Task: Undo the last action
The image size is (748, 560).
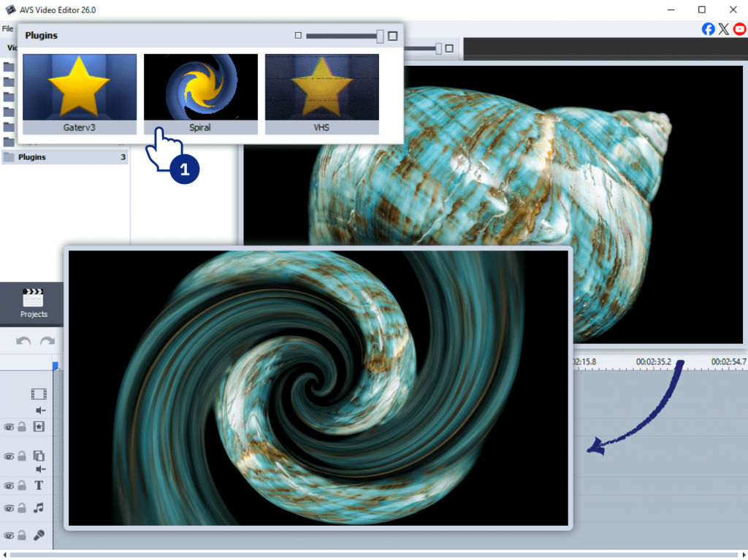Action: (23, 341)
